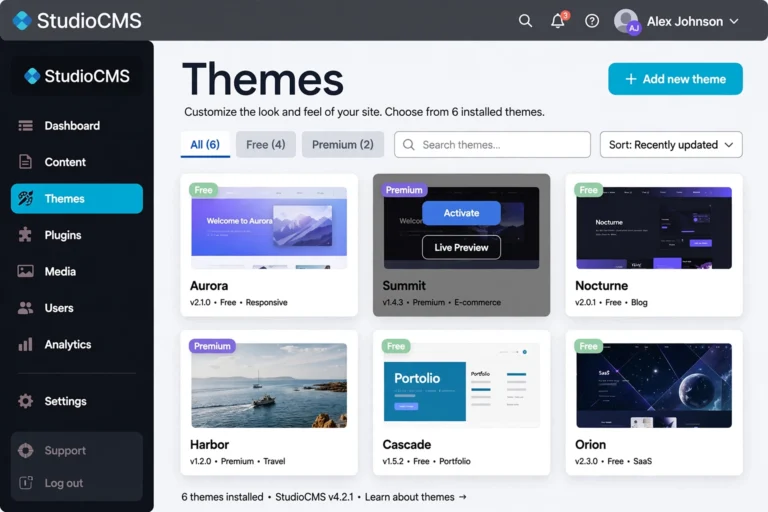768x512 pixels.
Task: Click the Support lifebuoy icon
Action: 25,450
